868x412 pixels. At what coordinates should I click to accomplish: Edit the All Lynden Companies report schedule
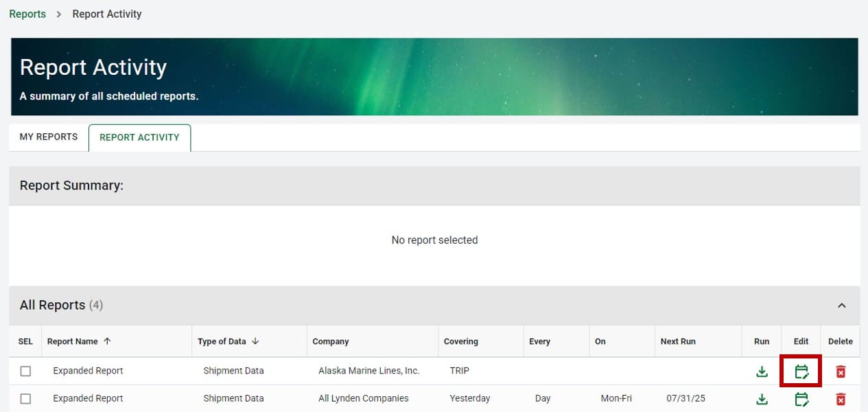click(800, 398)
